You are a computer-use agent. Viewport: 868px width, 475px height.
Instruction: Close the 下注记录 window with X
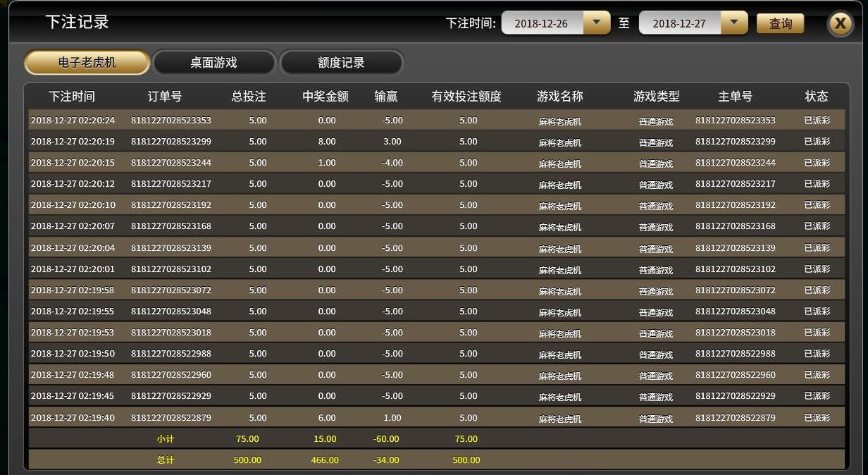(x=840, y=23)
